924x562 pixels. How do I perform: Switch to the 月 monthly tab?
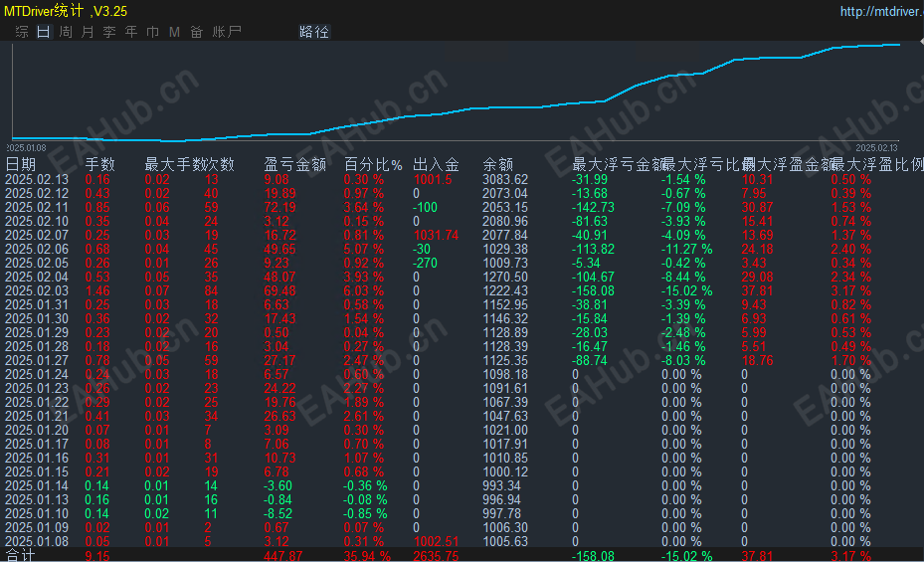(x=88, y=32)
